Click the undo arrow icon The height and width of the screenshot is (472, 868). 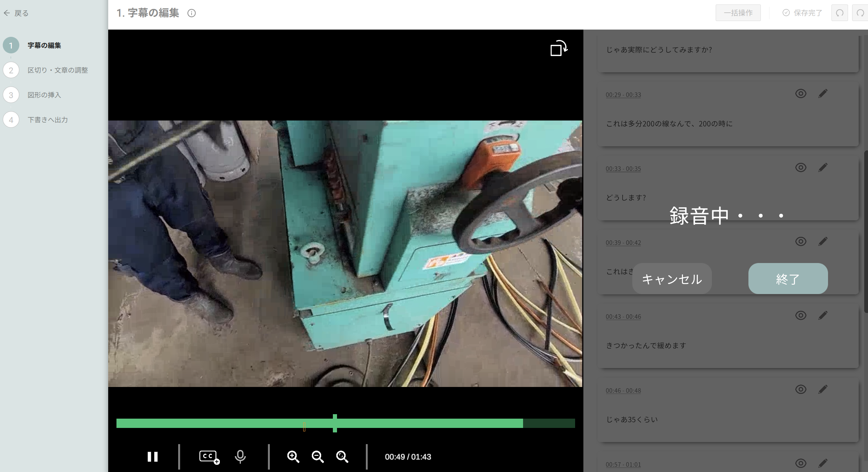click(839, 13)
